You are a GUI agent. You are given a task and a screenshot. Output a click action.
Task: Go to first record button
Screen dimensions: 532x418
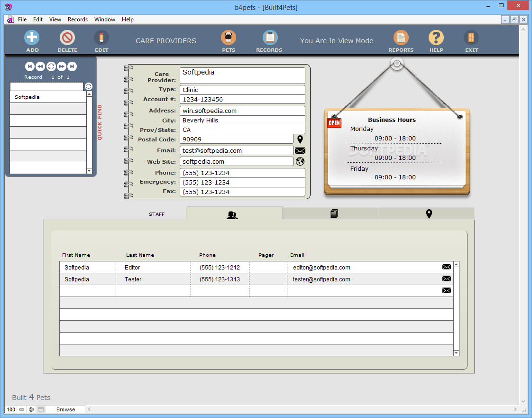coord(29,66)
